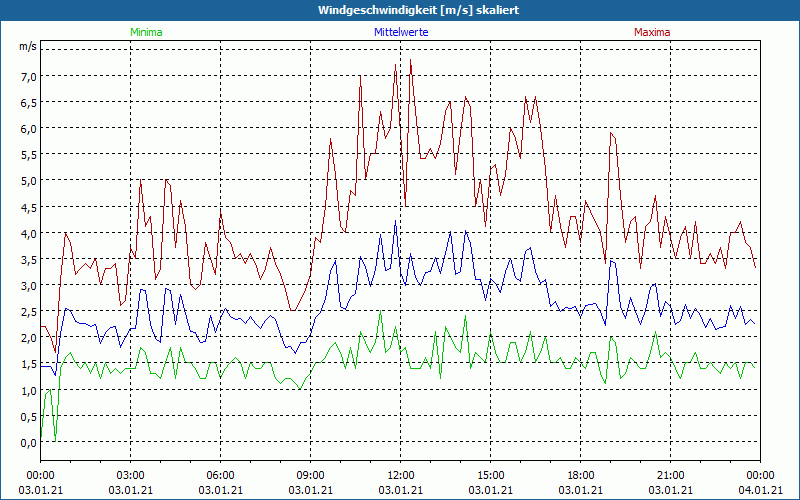Click the '7,0' y-axis value

29,77
